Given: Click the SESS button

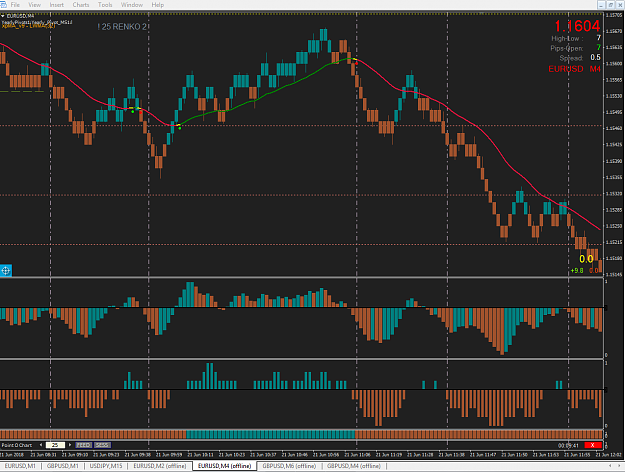Looking at the screenshot, I should pyautogui.click(x=102, y=445).
